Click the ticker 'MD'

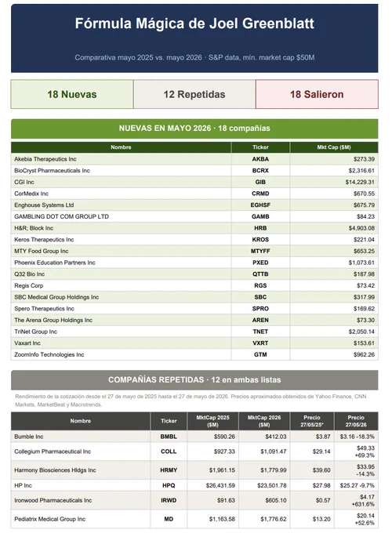click(169, 519)
